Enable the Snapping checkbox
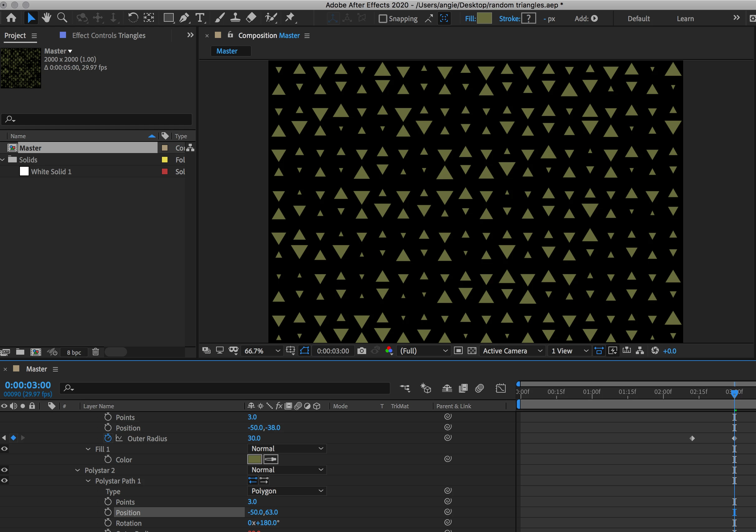 click(383, 19)
